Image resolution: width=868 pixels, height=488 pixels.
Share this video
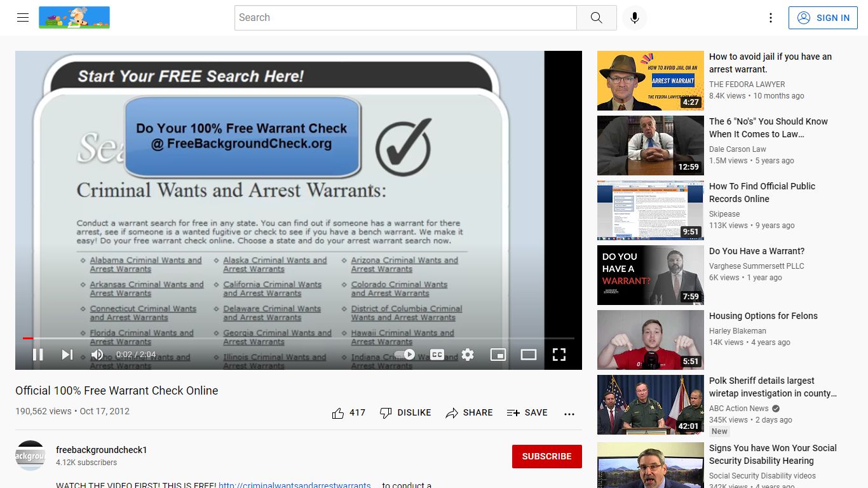pos(469,413)
